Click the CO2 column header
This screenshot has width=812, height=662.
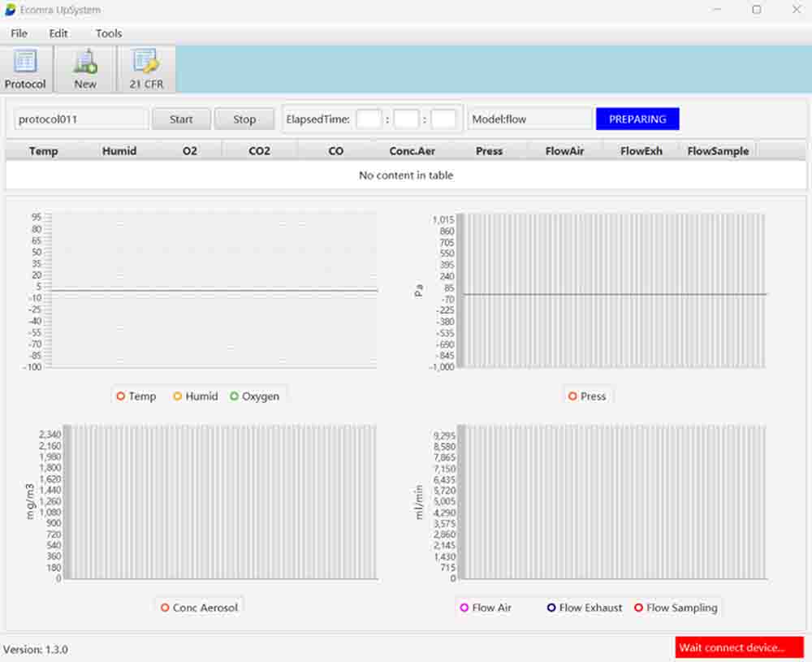(x=260, y=151)
